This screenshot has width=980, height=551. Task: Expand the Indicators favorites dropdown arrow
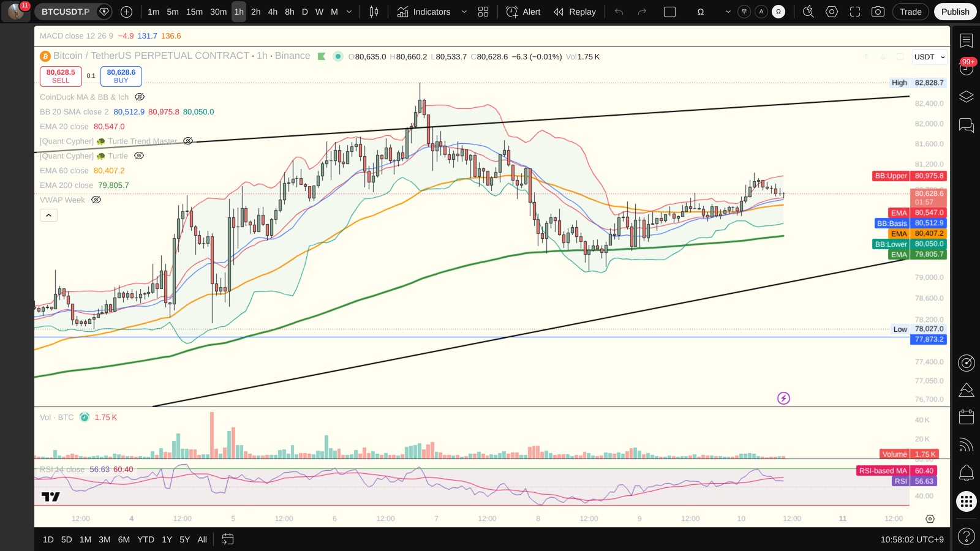click(464, 12)
